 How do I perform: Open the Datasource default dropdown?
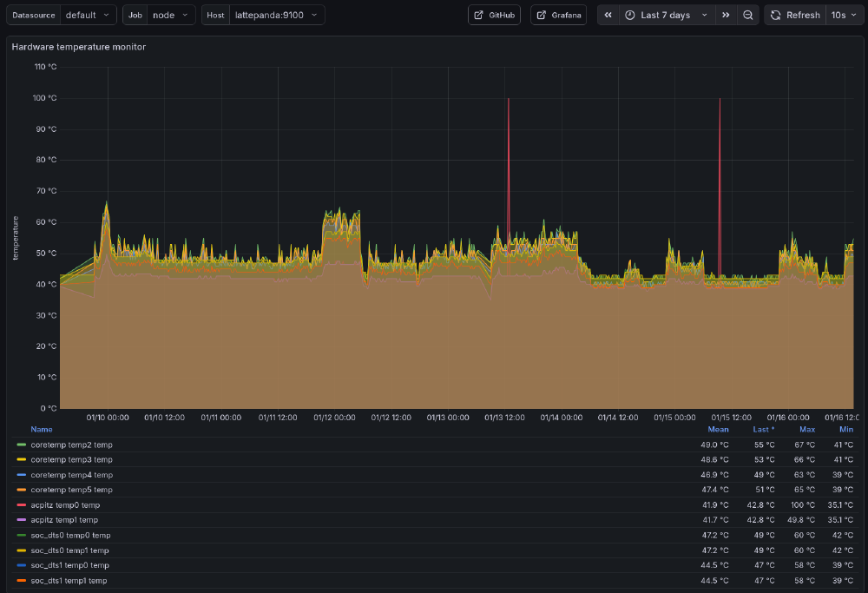(x=89, y=15)
